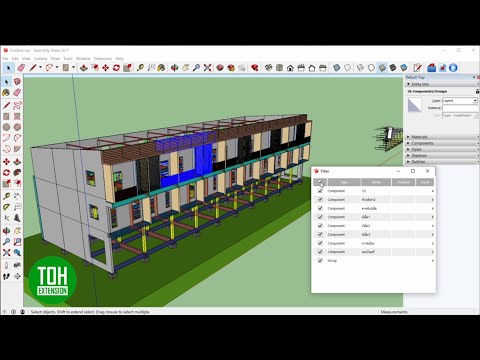Choose the Move tool in the top toolbar
Image resolution: width=480 pixels, height=360 pixels.
105,68
